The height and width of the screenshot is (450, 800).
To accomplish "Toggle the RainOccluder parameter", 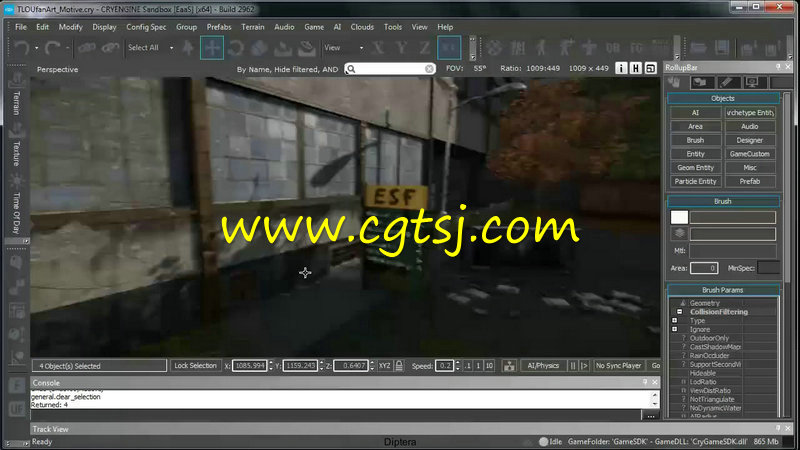I will tap(709, 356).
